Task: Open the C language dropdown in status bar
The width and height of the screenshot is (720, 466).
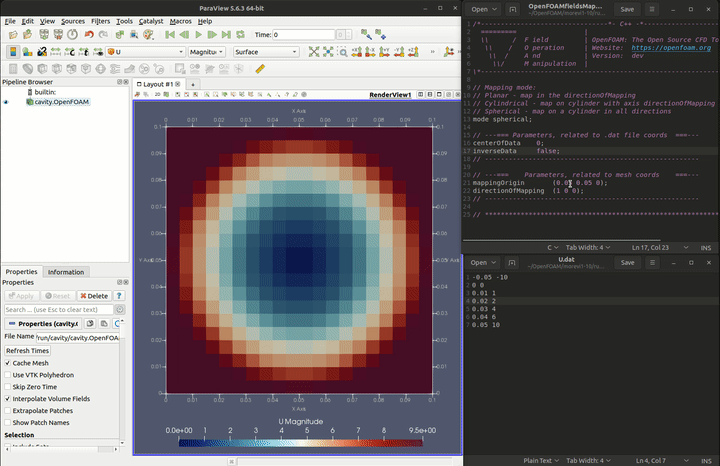Action: point(552,247)
